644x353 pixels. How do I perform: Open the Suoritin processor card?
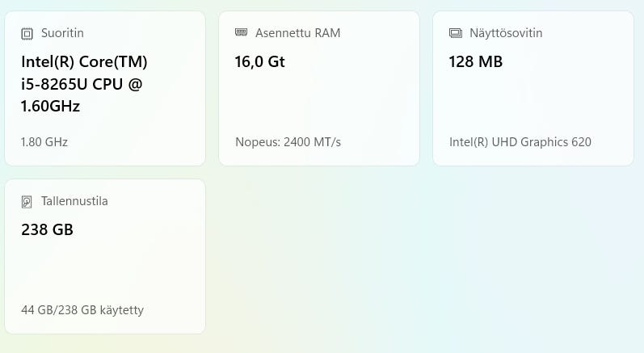(x=105, y=89)
